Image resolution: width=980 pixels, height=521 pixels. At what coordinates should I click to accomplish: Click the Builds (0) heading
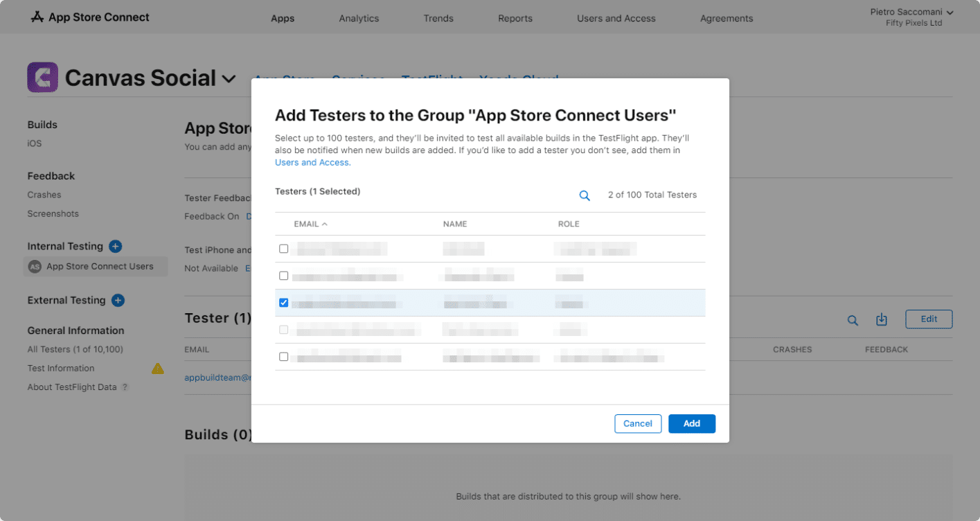pyautogui.click(x=218, y=435)
